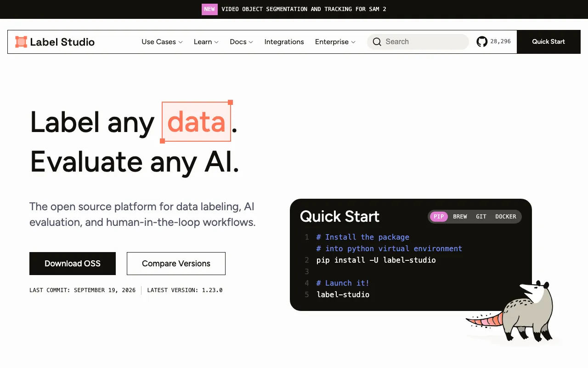
Task: Click the "label-studio" launch command line
Action: click(343, 294)
